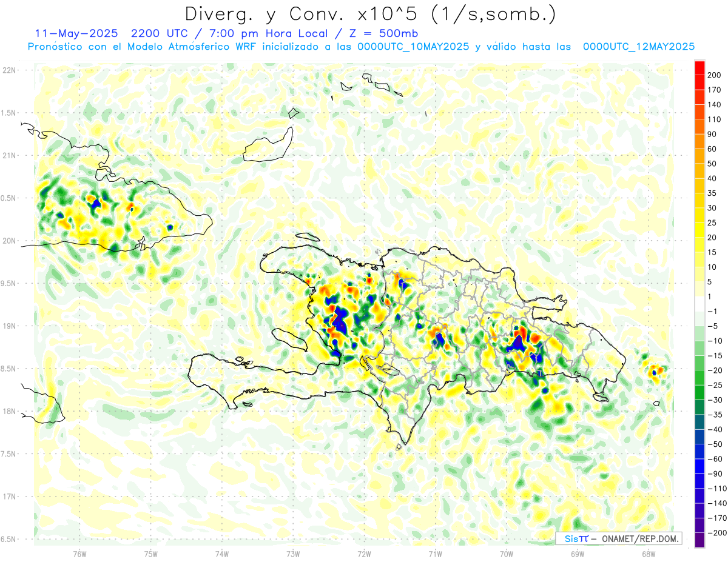Click the '68W' longitude label
The height and width of the screenshot is (562, 728).
(x=649, y=554)
